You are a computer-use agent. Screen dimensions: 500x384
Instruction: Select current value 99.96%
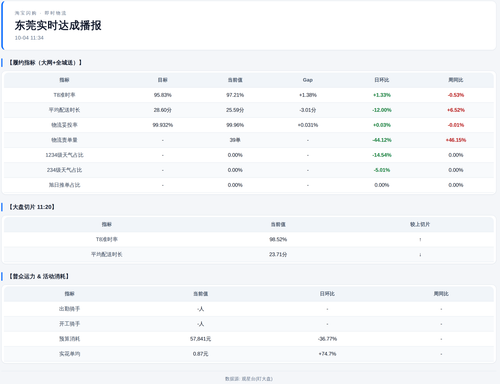[235, 125]
